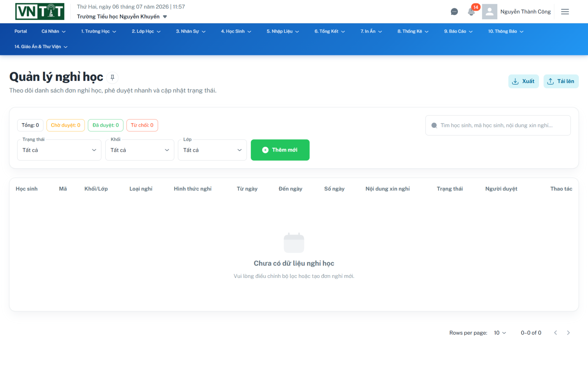Click the VNTT logo

[x=40, y=12]
